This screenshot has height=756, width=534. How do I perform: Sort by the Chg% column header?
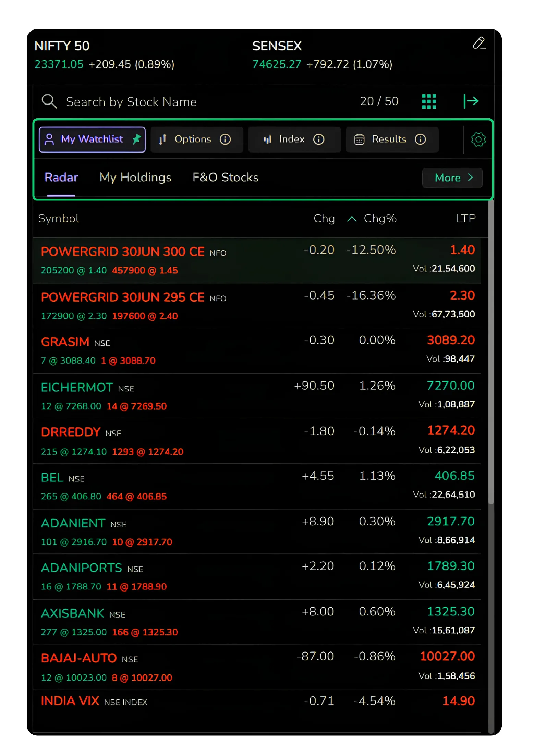tap(380, 219)
